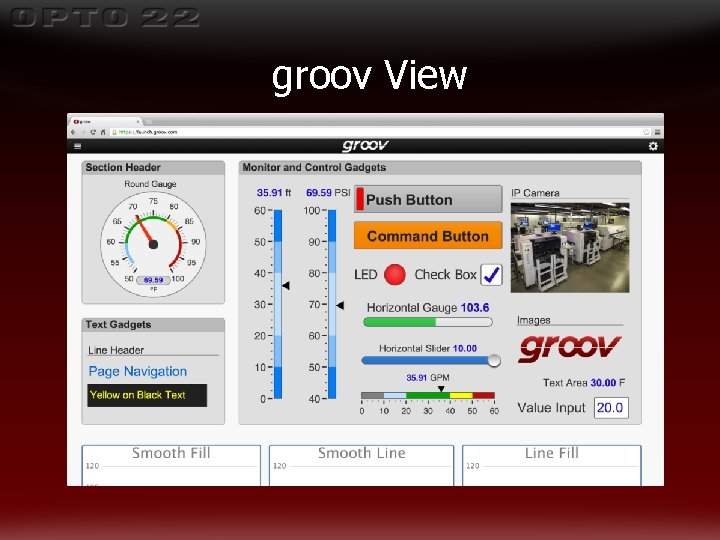This screenshot has height=540, width=720.
Task: Open the settings gear in groov header
Action: coord(653,146)
